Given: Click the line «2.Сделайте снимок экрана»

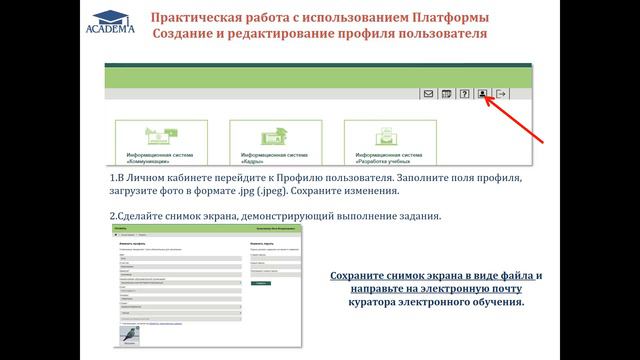Looking at the screenshot, I should tap(275, 216).
